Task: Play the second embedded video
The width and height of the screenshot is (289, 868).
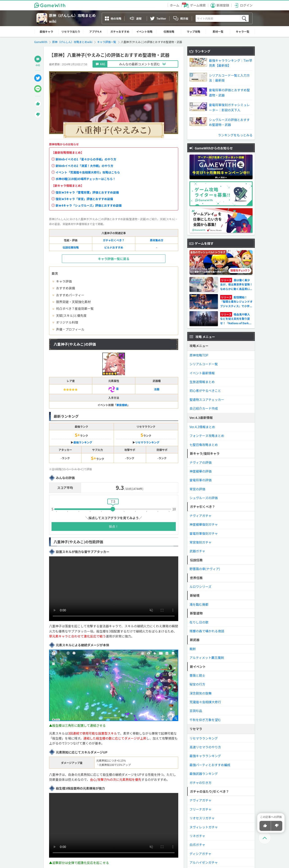Action: [55, 847]
